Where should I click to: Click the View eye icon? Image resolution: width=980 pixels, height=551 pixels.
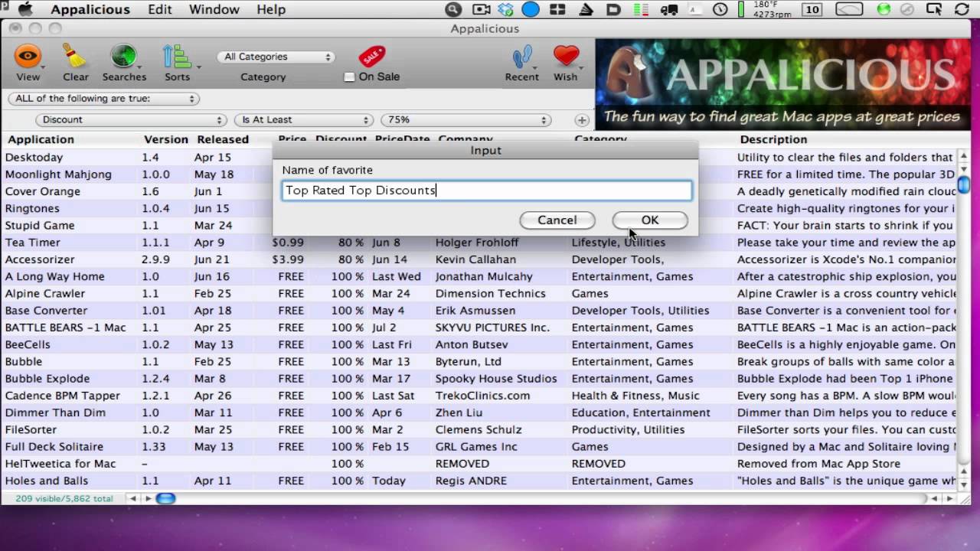[28, 57]
